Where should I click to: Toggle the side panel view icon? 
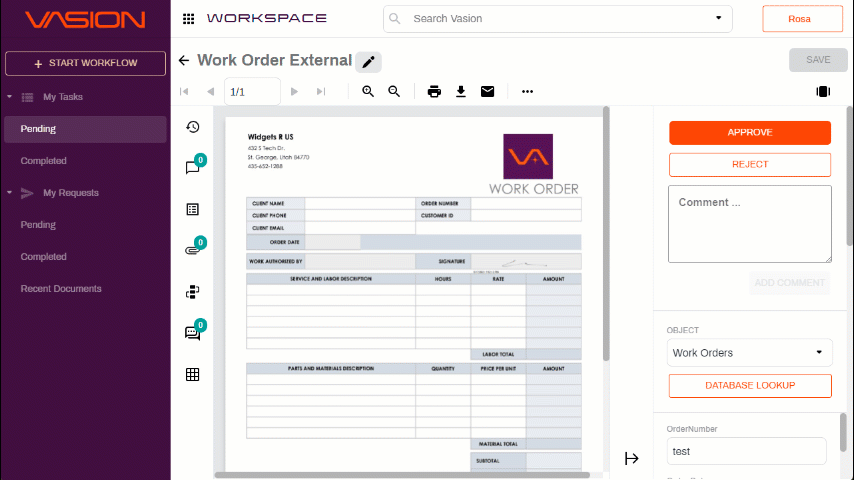823,92
